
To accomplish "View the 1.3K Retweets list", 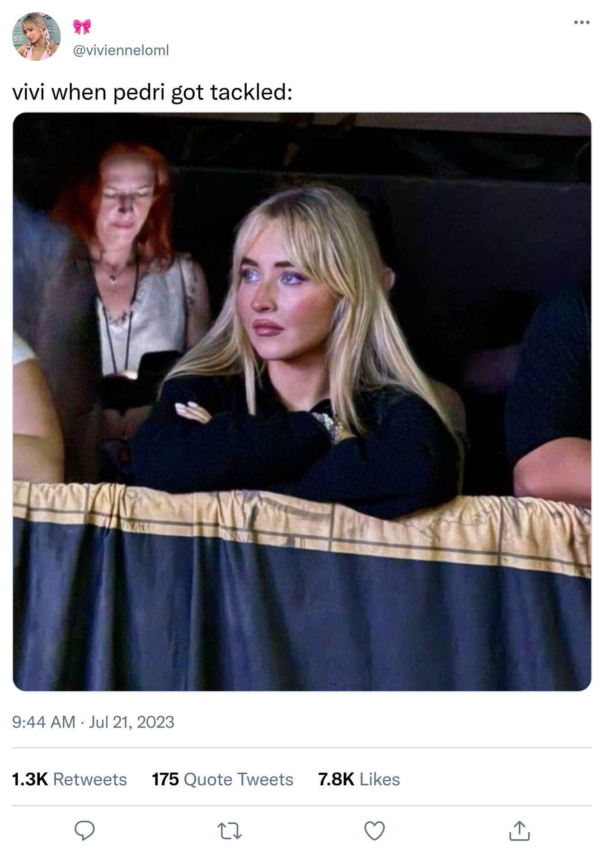I will [70, 779].
